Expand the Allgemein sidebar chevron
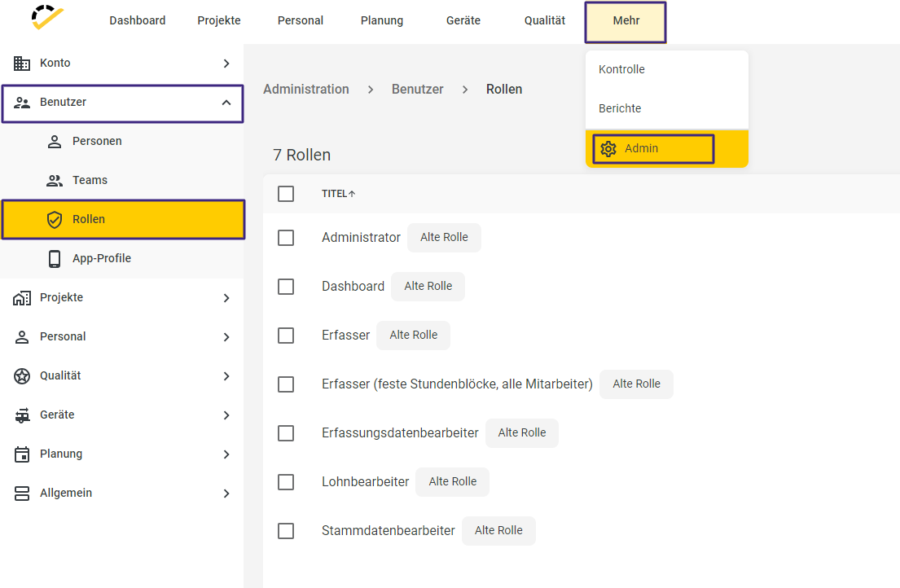The width and height of the screenshot is (900, 588). pyautogui.click(x=226, y=494)
